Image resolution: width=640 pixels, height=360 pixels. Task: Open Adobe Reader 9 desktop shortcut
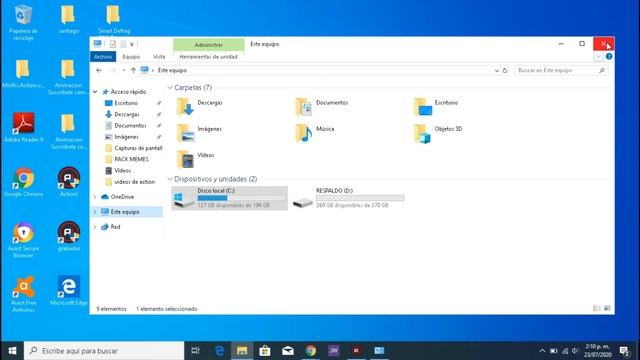[23, 128]
